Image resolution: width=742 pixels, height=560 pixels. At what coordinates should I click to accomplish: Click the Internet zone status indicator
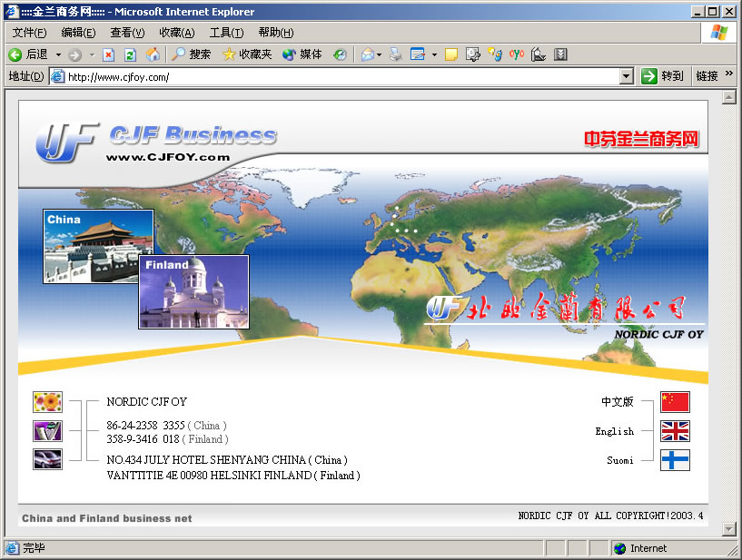coord(640,548)
